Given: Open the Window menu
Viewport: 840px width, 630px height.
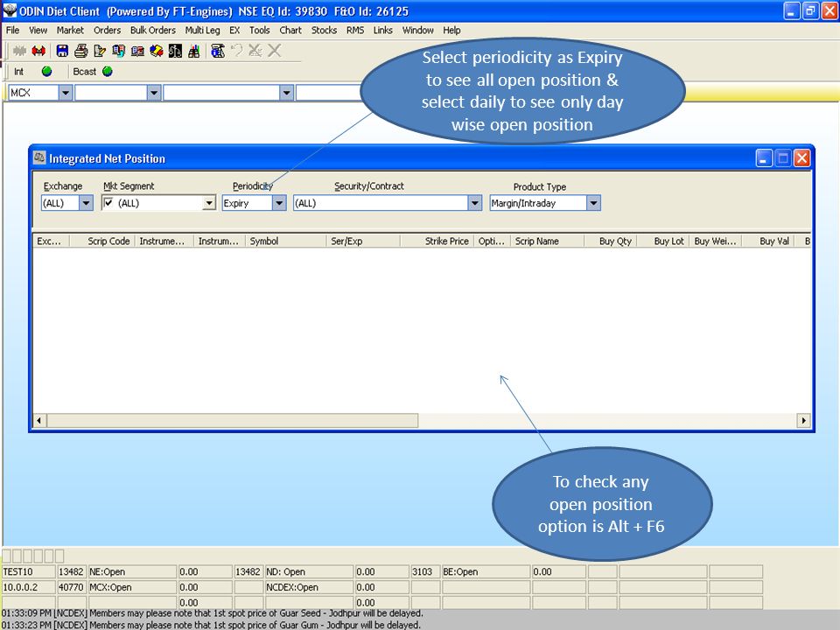Looking at the screenshot, I should [418, 30].
